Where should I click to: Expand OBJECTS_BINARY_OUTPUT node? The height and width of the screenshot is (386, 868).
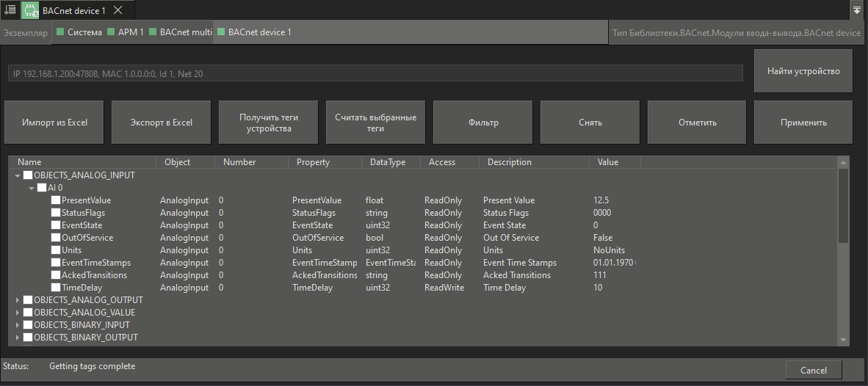pyautogui.click(x=18, y=337)
